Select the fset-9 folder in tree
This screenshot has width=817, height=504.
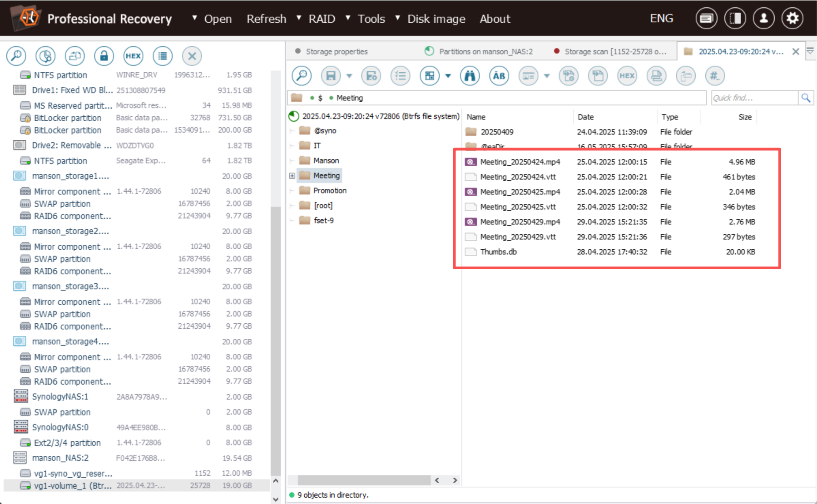(x=323, y=221)
